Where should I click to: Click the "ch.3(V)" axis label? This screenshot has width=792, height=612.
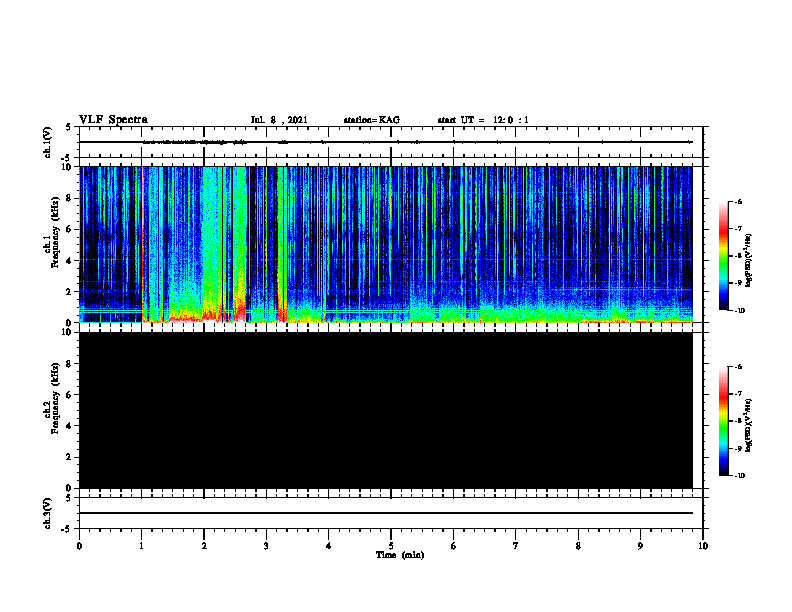click(x=48, y=513)
